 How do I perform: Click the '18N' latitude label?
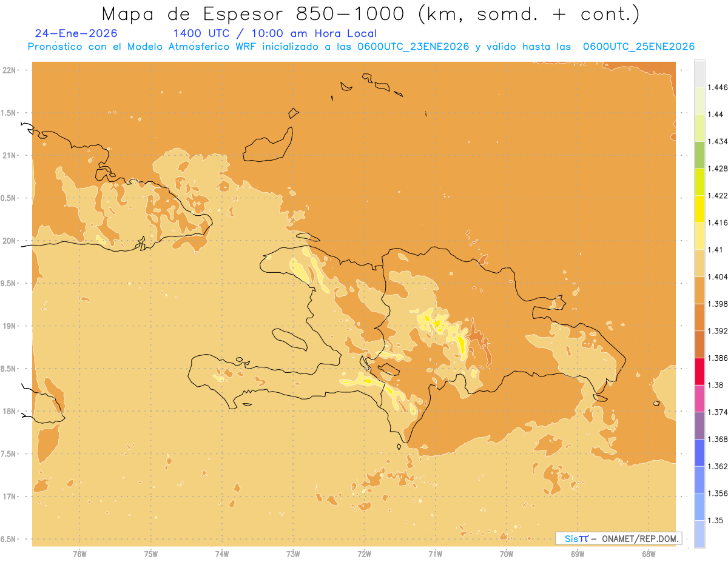click(10, 411)
